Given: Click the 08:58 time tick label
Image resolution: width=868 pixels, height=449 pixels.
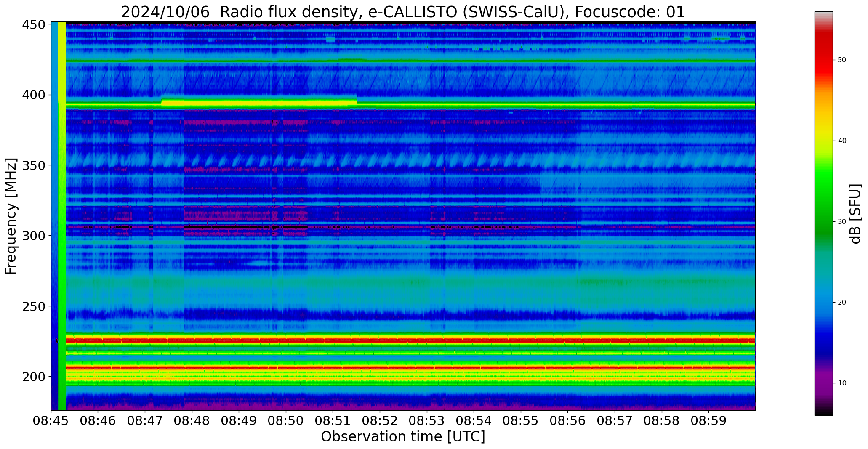Looking at the screenshot, I should coord(662,421).
